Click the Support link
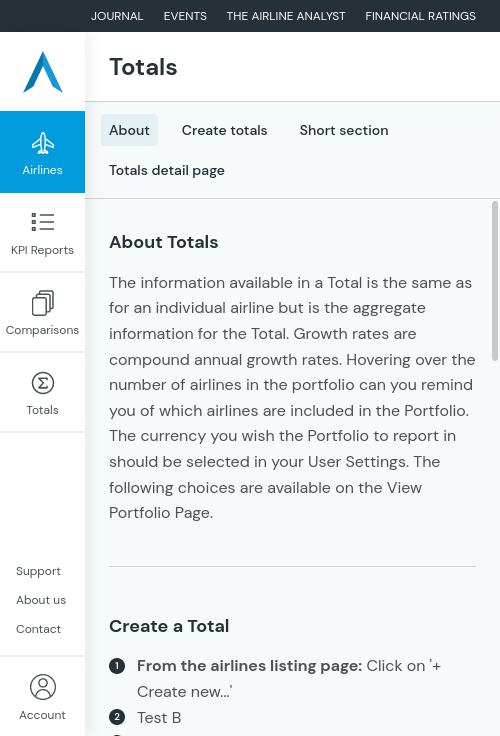This screenshot has height=736, width=500. click(38, 571)
